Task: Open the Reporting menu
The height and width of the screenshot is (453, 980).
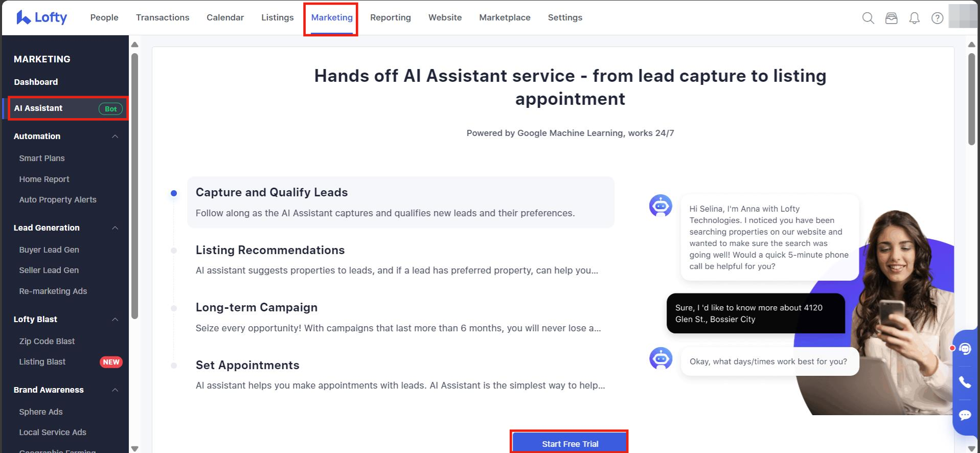Action: 391,17
